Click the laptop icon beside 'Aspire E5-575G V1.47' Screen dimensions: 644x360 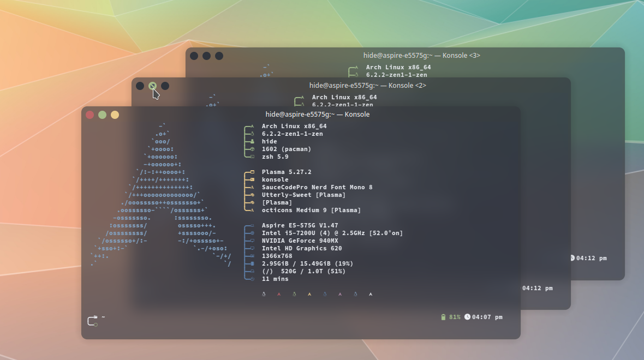[252, 225]
